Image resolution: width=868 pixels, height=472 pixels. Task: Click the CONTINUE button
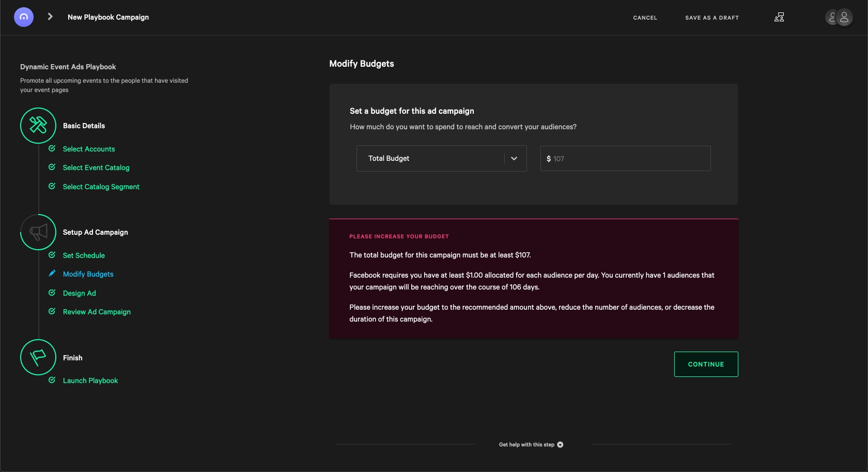[706, 364]
